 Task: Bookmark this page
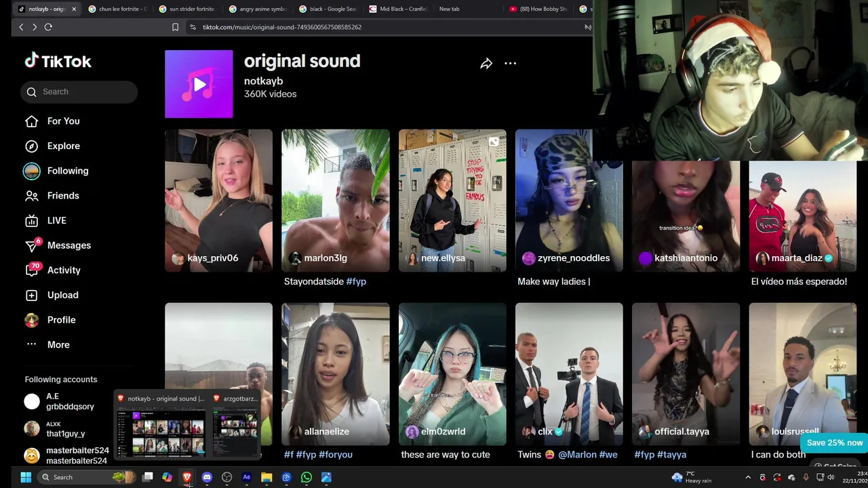point(175,27)
